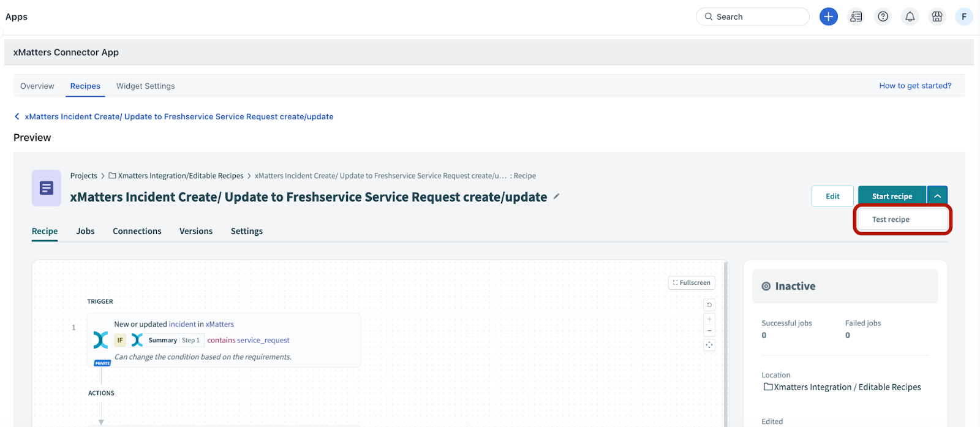Click the IF condition badge in trigger

click(120, 340)
